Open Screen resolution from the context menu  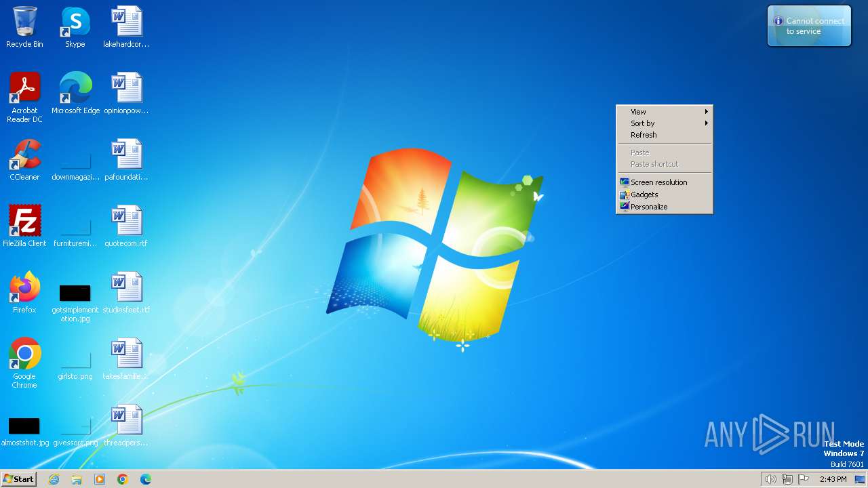(664, 182)
